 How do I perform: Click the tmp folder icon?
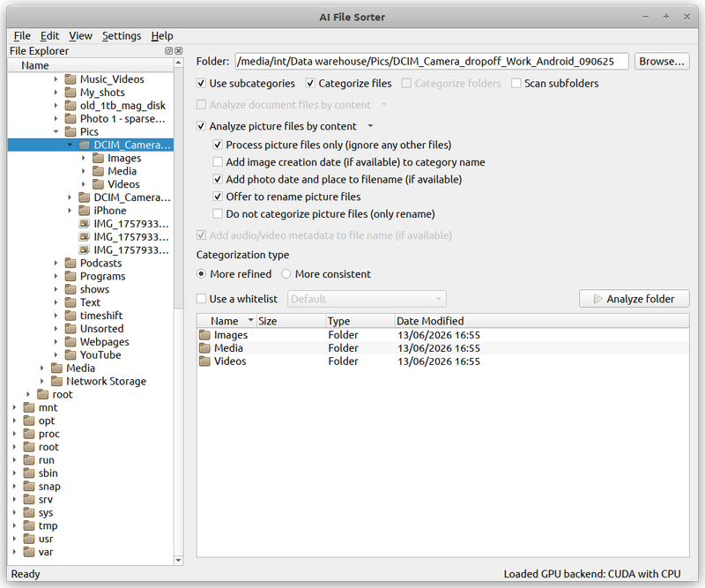[x=29, y=525]
